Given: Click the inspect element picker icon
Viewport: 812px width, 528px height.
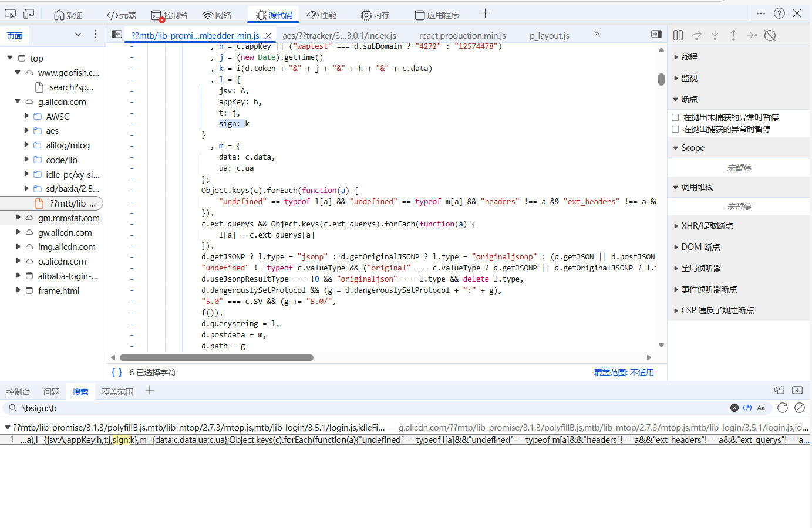Looking at the screenshot, I should click(11, 14).
